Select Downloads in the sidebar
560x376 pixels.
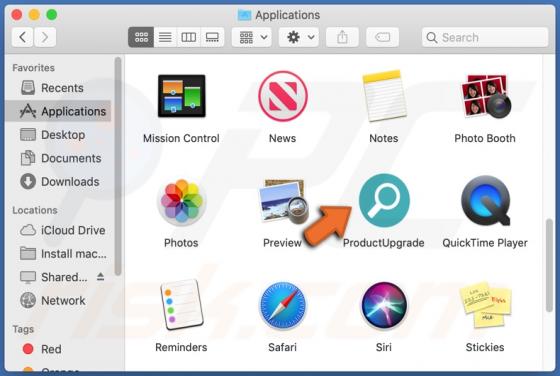click(x=58, y=182)
